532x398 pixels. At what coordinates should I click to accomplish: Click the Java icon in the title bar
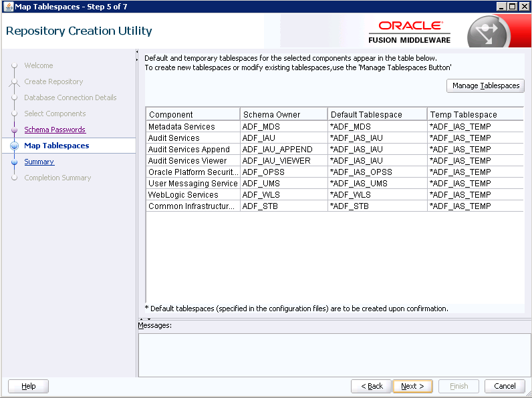click(8, 7)
